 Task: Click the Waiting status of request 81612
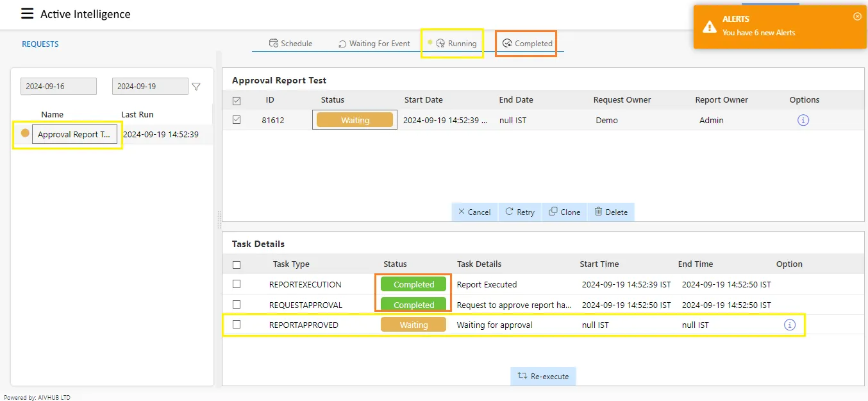pyautogui.click(x=355, y=120)
